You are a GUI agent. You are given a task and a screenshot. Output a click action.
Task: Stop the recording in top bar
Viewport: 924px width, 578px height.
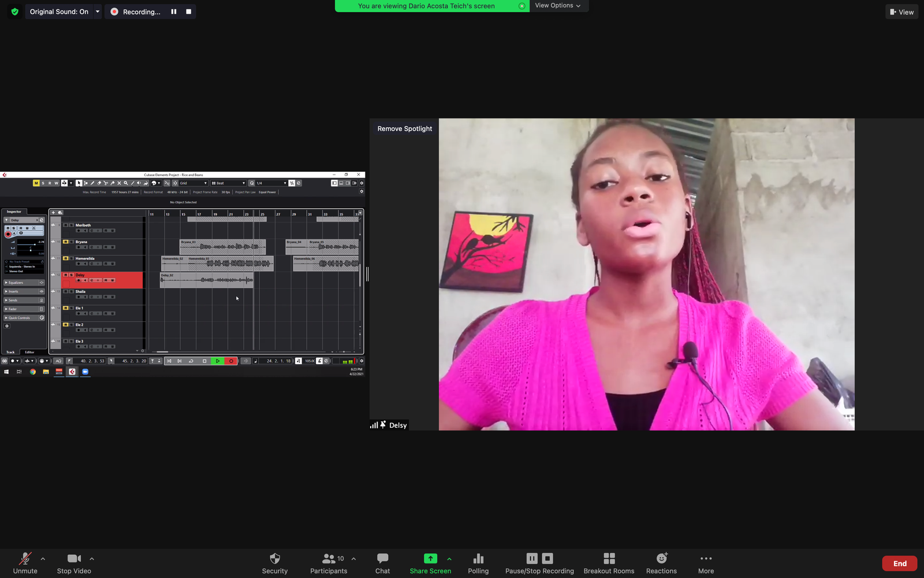pyautogui.click(x=188, y=12)
